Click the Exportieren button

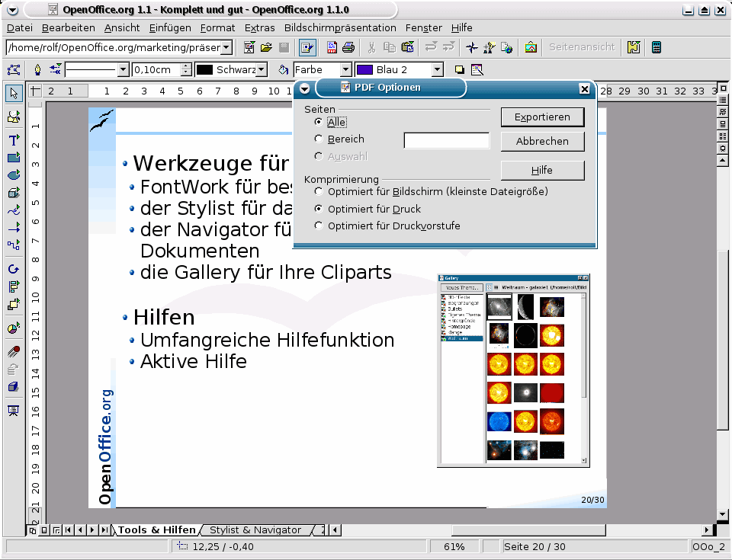pyautogui.click(x=542, y=117)
